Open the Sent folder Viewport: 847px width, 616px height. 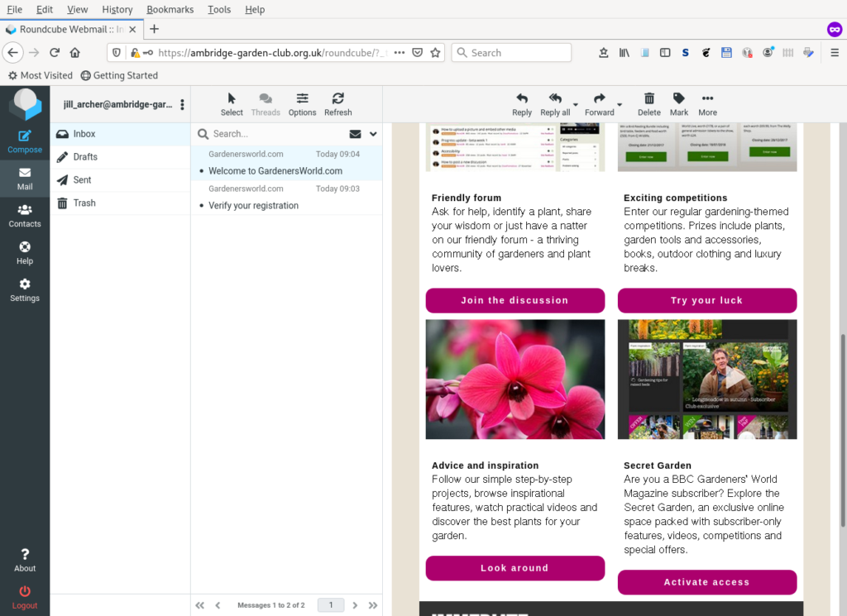pos(120,179)
